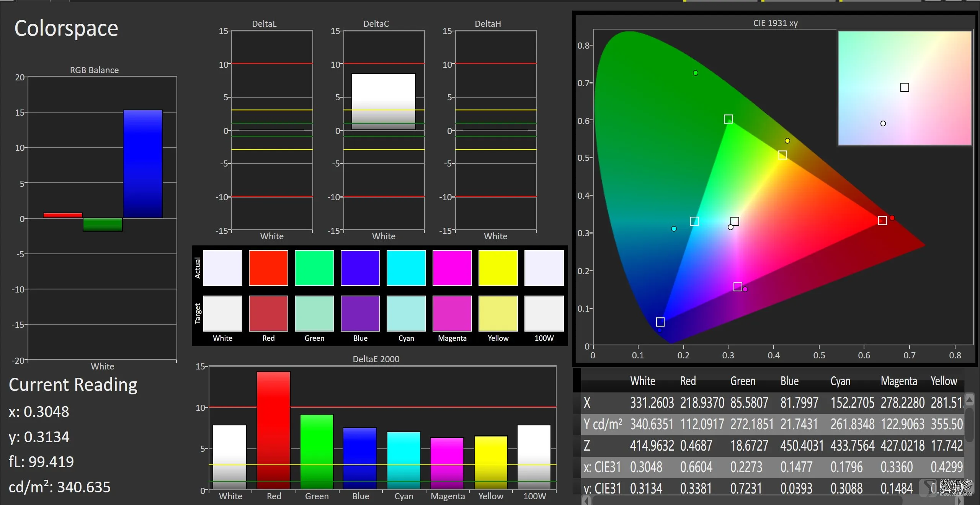This screenshot has width=980, height=505.
Task: Click the measured green point on CIE chart
Action: point(696,73)
